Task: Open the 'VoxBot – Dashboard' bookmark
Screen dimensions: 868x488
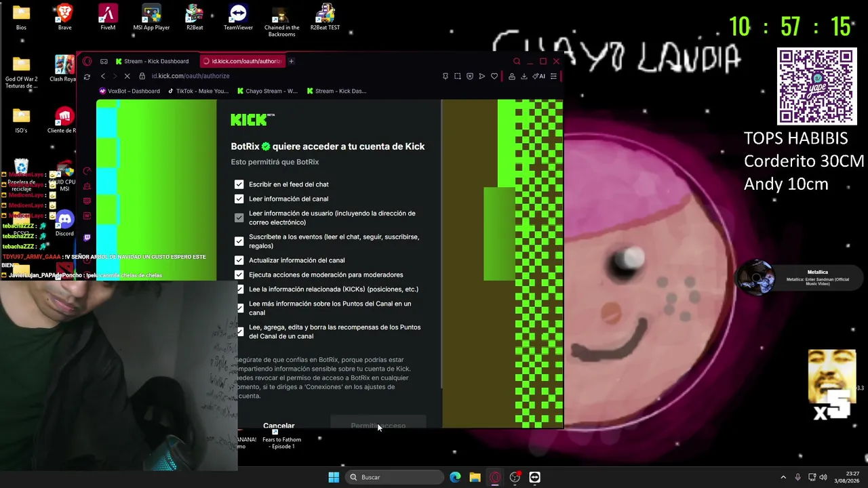Action: click(130, 91)
